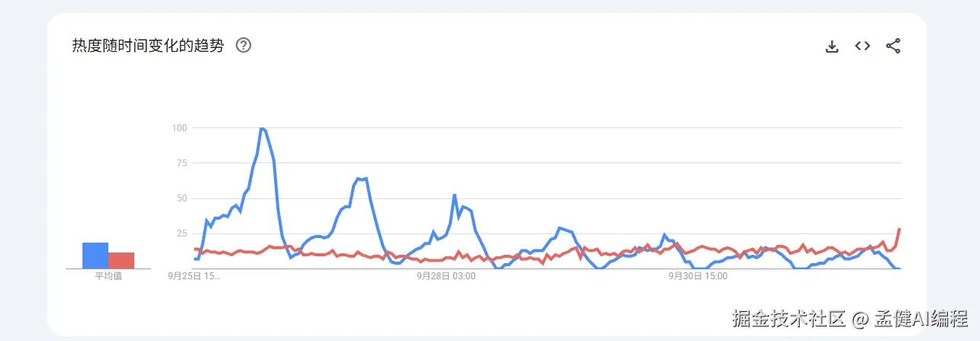Click the 25 y-axis label
Image resolution: width=980 pixels, height=341 pixels.
(x=182, y=233)
